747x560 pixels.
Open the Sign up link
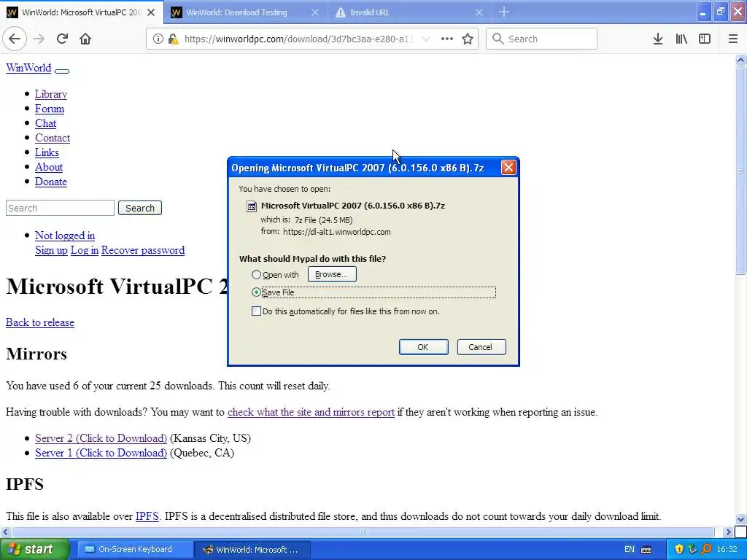(x=52, y=251)
